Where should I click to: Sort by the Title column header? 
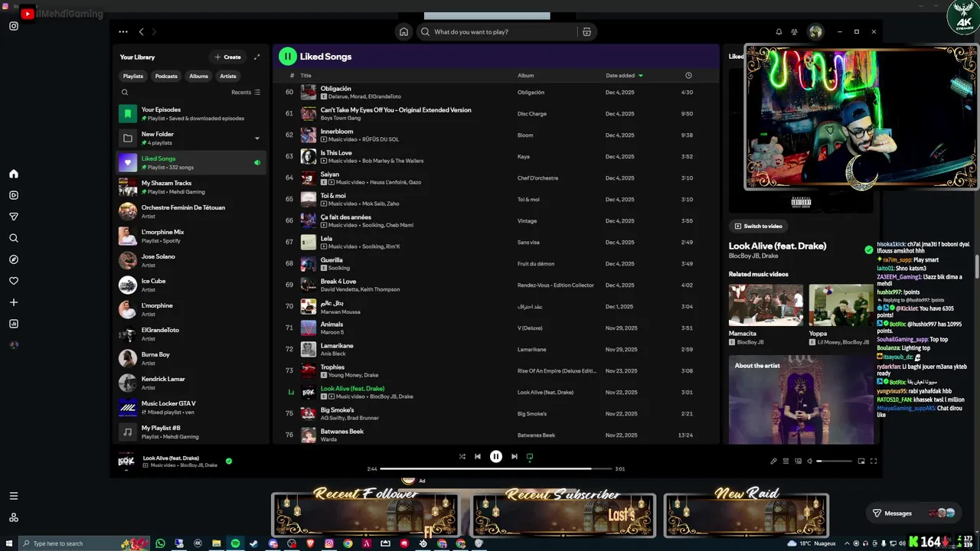point(305,76)
